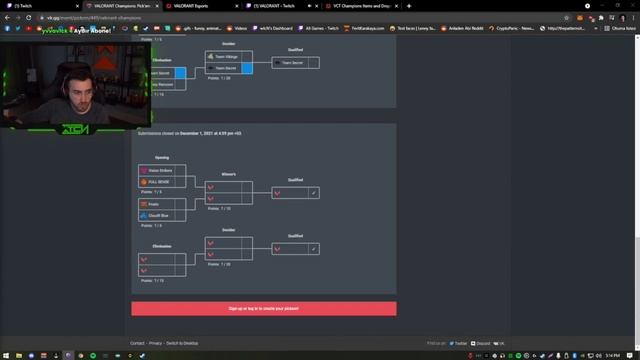Select Team Secret in the Decider match

224,68
